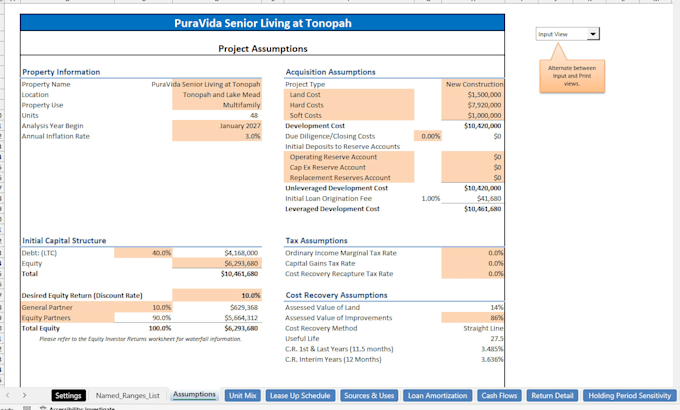Go to previous sheet tabs arrow
Screen dimensions: 680x410
coord(7,395)
